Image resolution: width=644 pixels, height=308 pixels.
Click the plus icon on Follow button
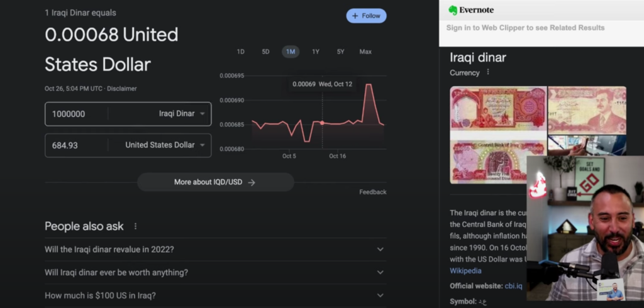(355, 16)
